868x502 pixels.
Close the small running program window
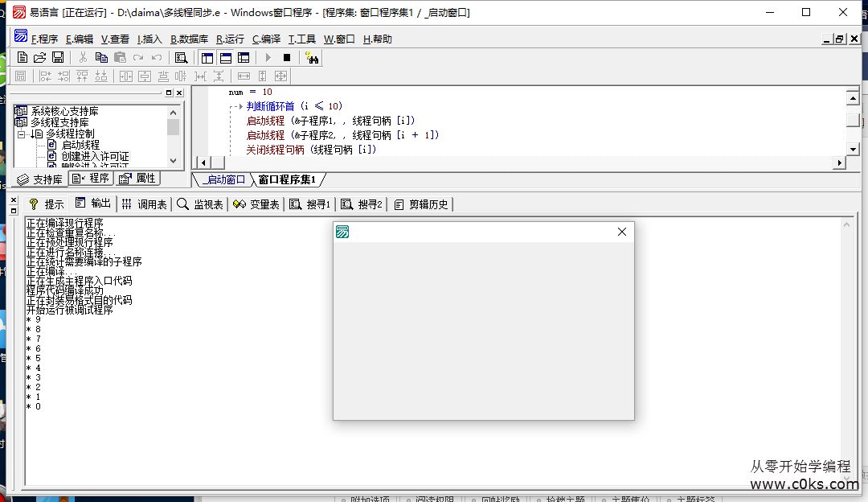621,232
